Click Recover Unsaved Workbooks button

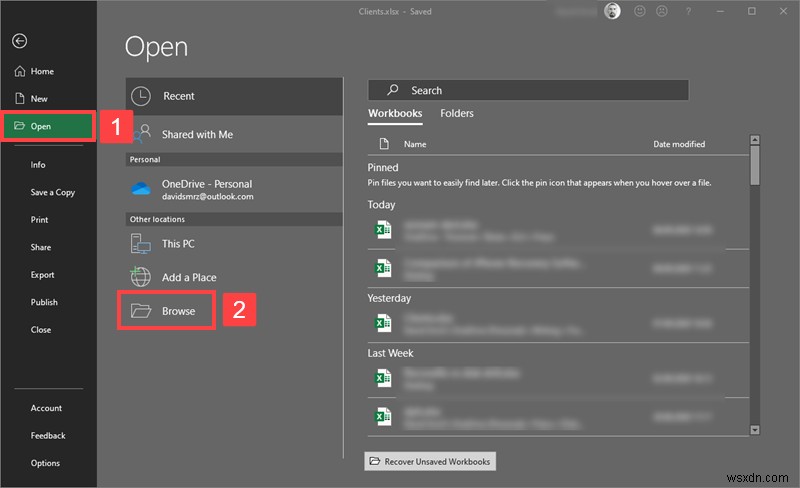click(x=430, y=461)
